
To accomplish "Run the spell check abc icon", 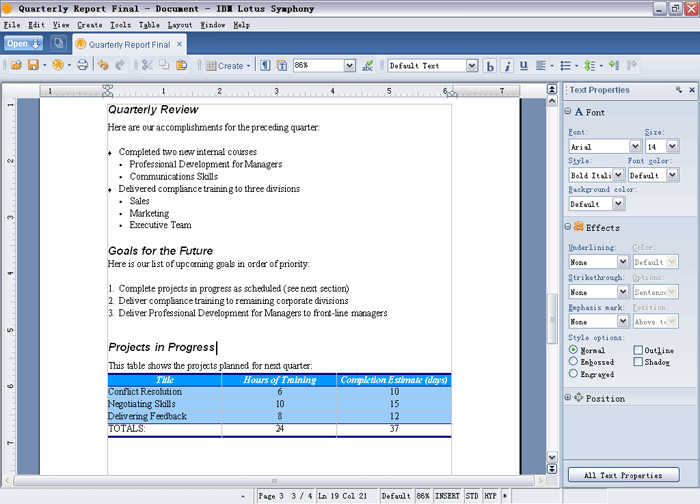I will pos(368,66).
